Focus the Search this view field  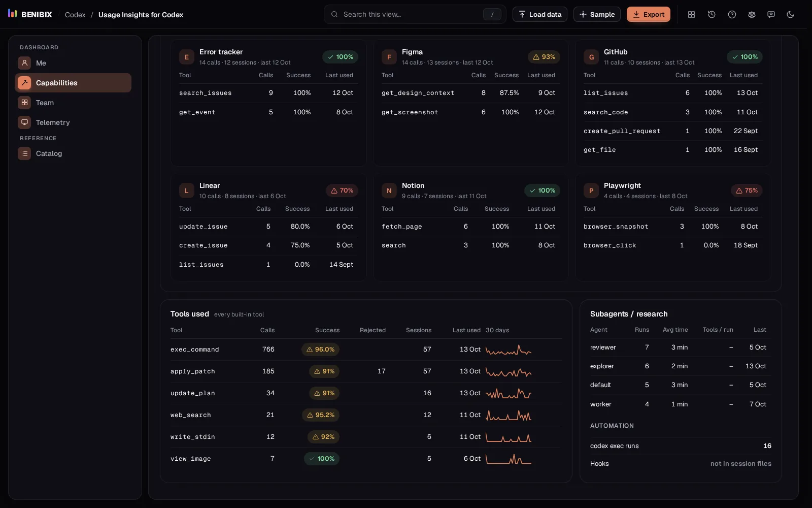pyautogui.click(x=415, y=14)
